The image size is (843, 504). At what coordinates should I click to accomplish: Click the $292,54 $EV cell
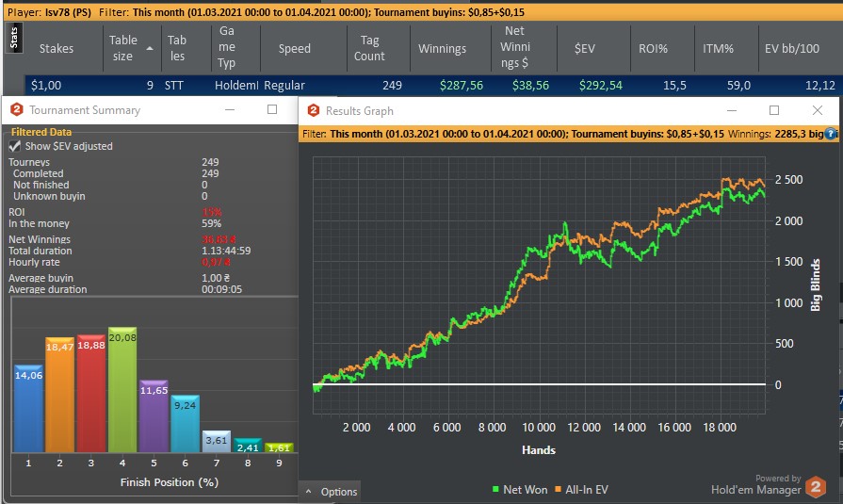(x=601, y=85)
